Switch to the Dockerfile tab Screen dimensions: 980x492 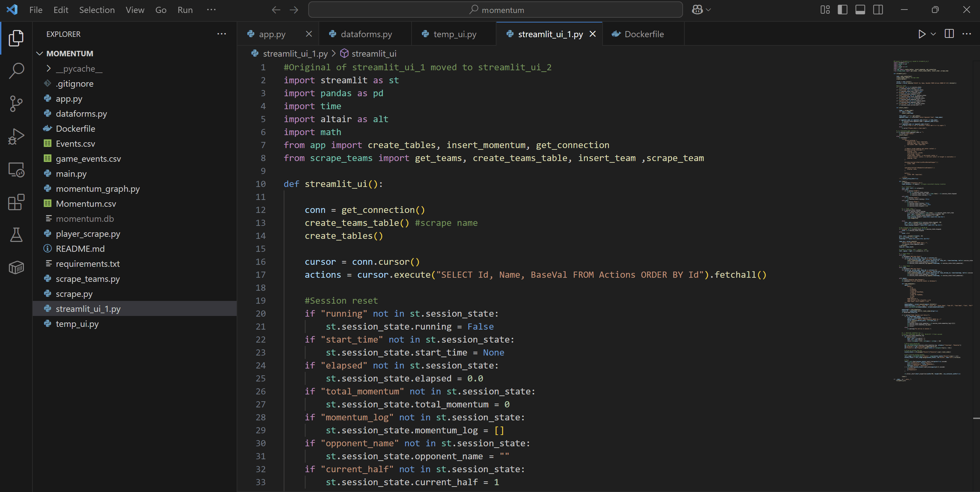(643, 34)
